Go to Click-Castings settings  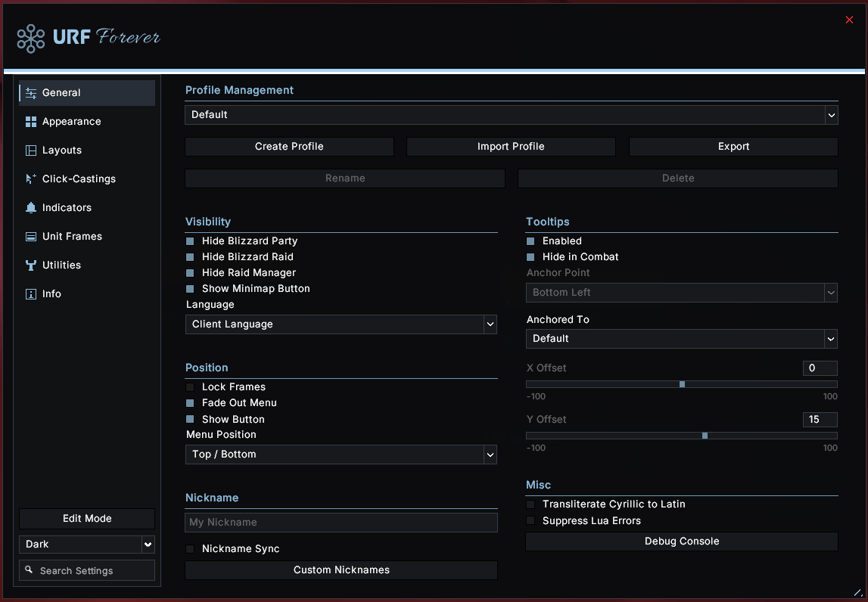[x=87, y=178]
